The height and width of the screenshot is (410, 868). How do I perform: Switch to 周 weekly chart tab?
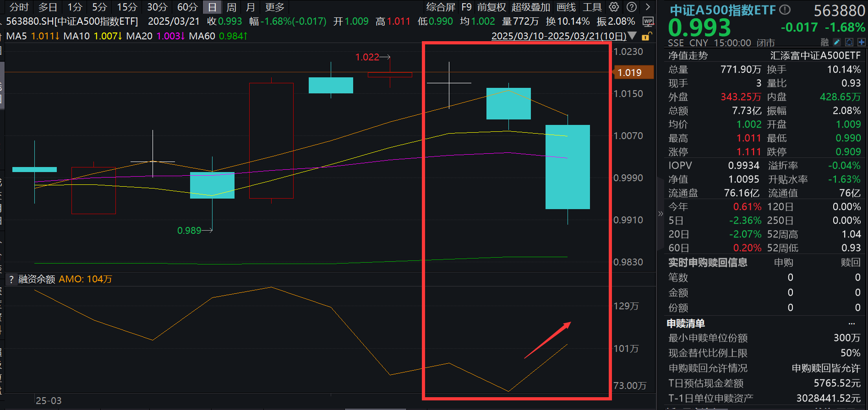point(231,7)
